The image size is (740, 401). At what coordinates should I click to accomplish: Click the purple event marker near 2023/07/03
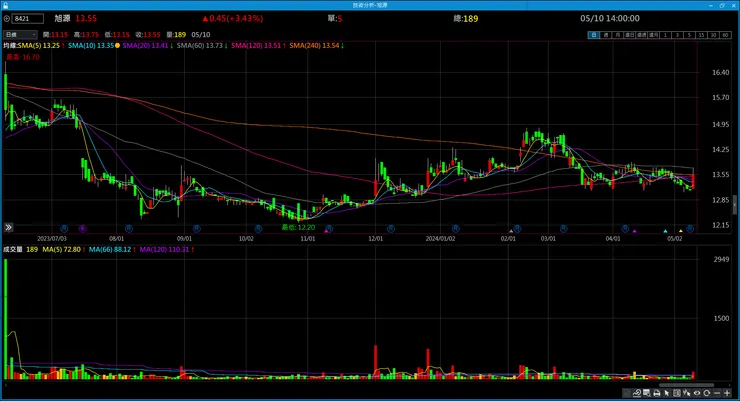[x=82, y=228]
